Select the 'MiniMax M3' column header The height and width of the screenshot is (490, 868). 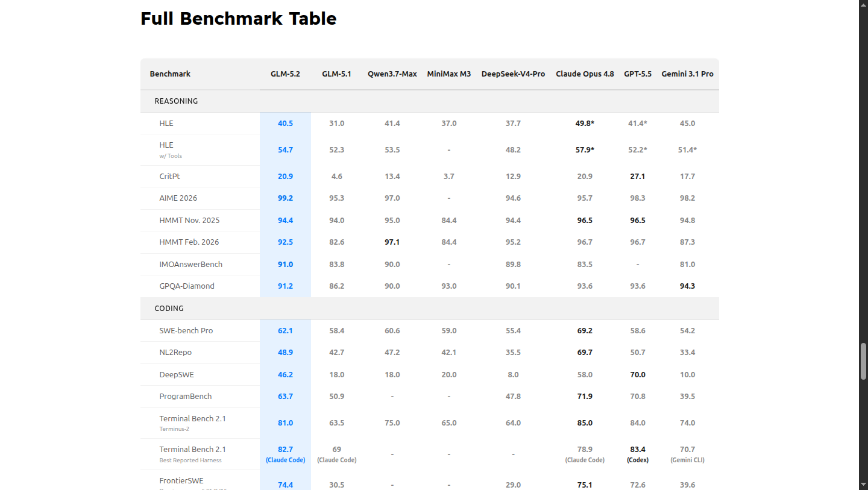tap(449, 74)
